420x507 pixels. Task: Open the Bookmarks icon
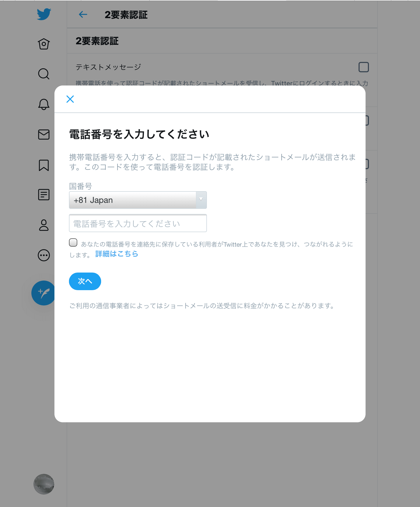click(44, 165)
